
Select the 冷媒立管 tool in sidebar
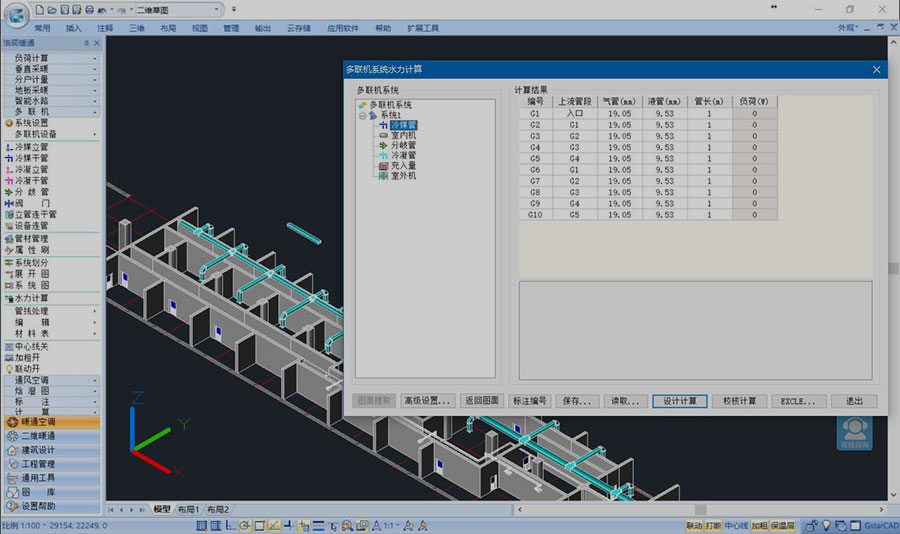(x=31, y=147)
